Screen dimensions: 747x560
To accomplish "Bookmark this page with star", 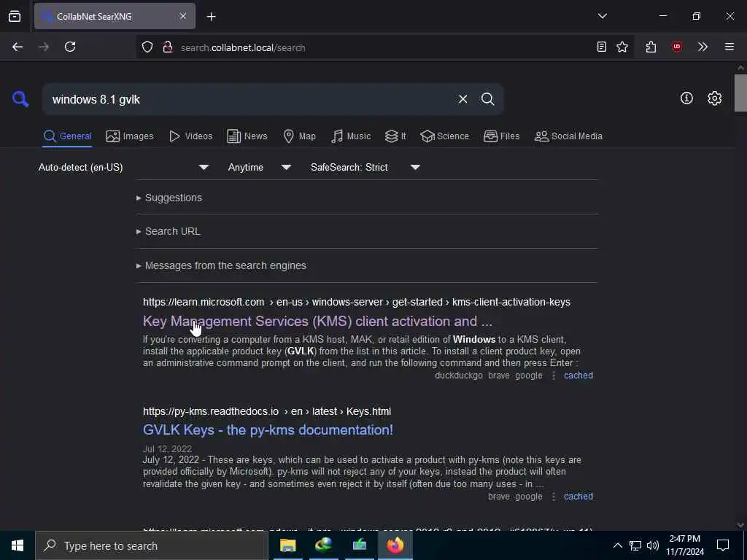I will [622, 47].
